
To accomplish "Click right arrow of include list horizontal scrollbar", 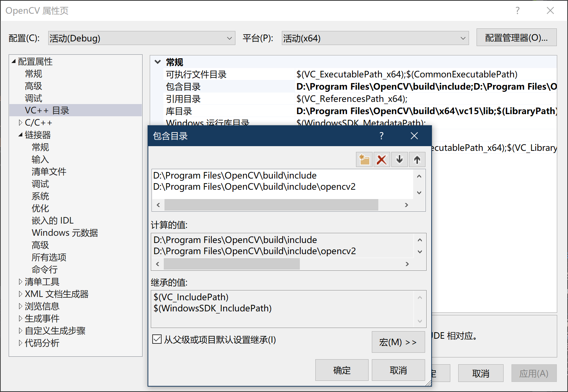I will (x=406, y=205).
